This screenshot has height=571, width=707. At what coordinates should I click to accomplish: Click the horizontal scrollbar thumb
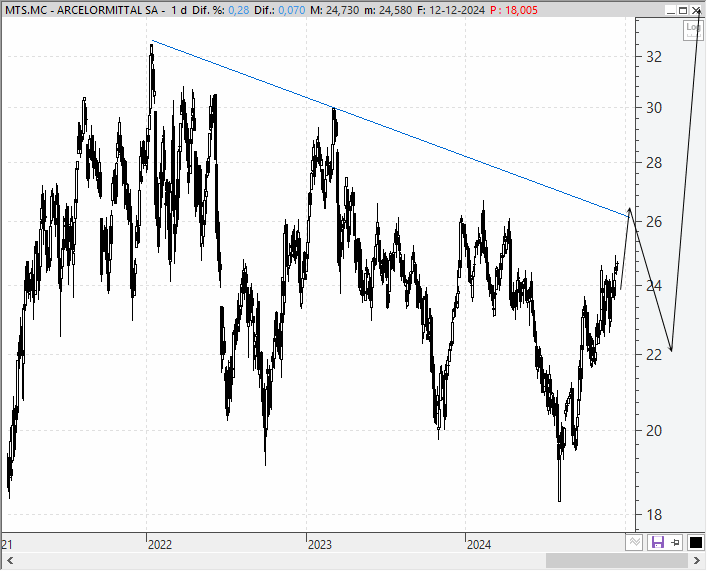[x=616, y=561]
